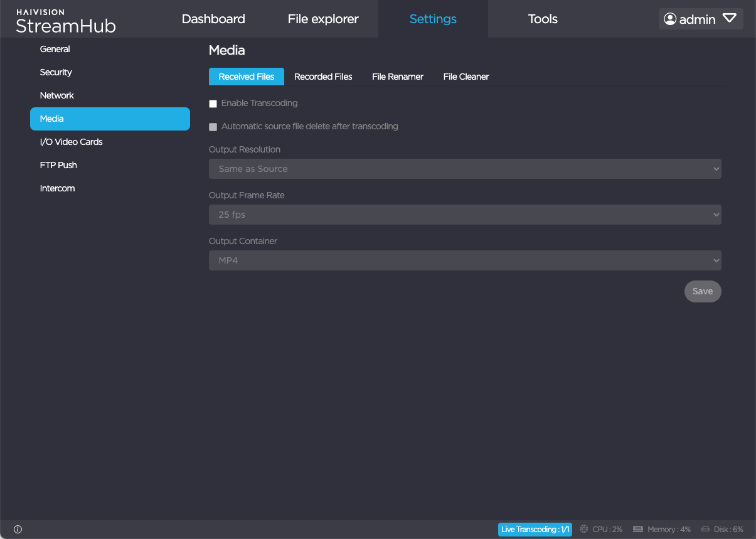Open the Output Container dropdown
The width and height of the screenshot is (756, 539).
(x=465, y=260)
